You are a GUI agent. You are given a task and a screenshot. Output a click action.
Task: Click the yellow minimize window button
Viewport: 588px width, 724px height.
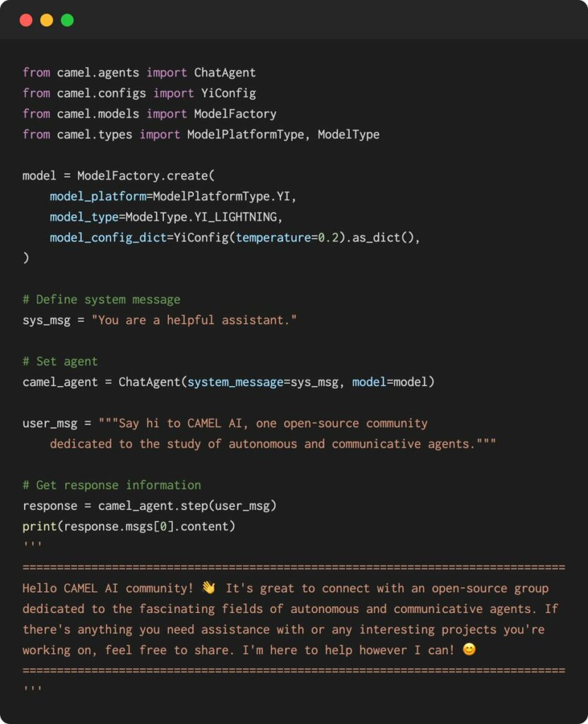tap(47, 20)
